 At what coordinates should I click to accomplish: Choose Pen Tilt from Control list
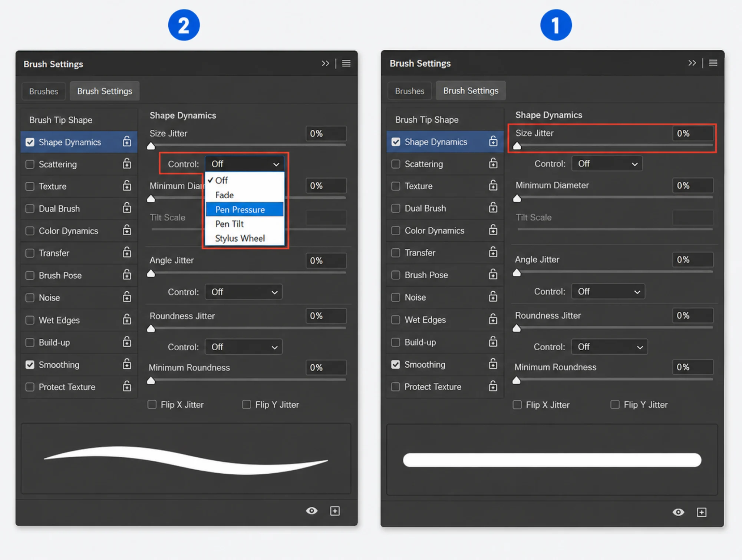[245, 224]
